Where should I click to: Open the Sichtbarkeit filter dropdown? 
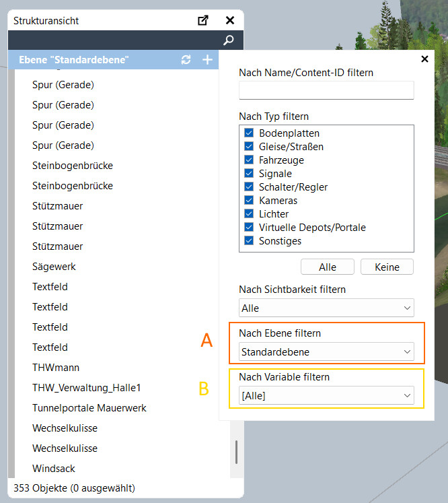point(326,308)
